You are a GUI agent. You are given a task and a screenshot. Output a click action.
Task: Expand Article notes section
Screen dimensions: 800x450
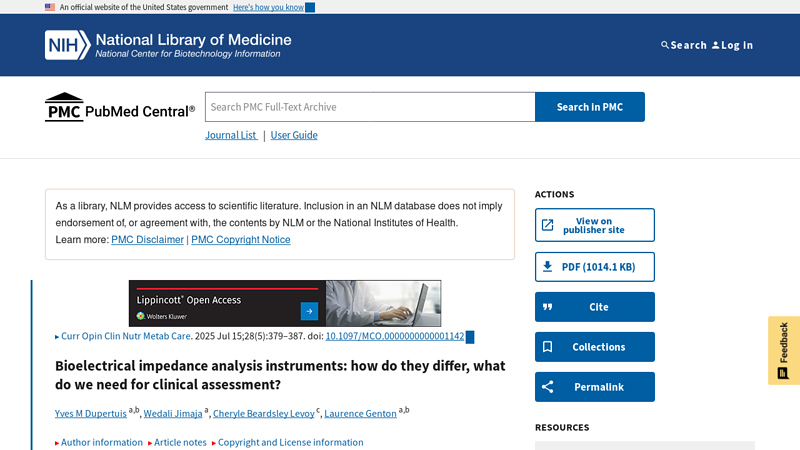pyautogui.click(x=178, y=442)
